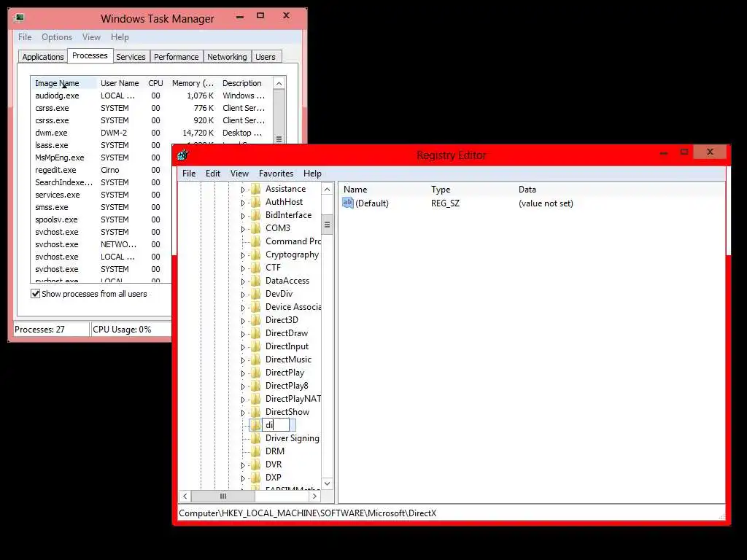
Task: Click the Driver Signing folder icon
Action: (256, 438)
